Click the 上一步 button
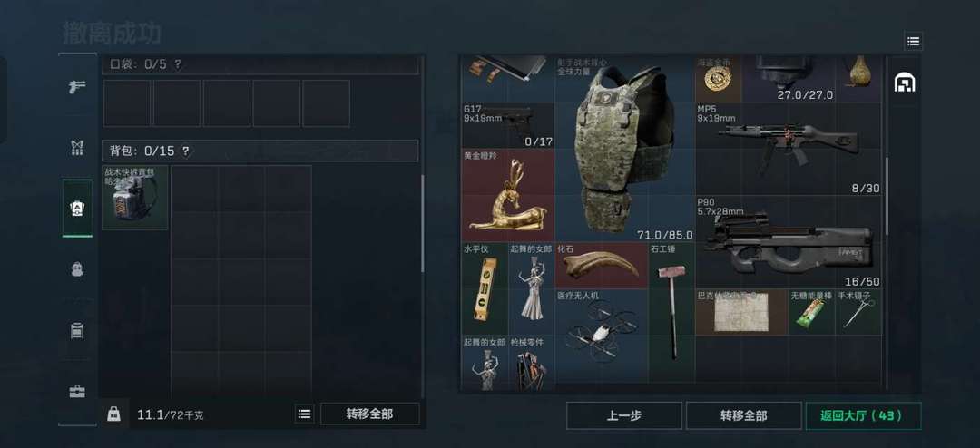 (623, 415)
